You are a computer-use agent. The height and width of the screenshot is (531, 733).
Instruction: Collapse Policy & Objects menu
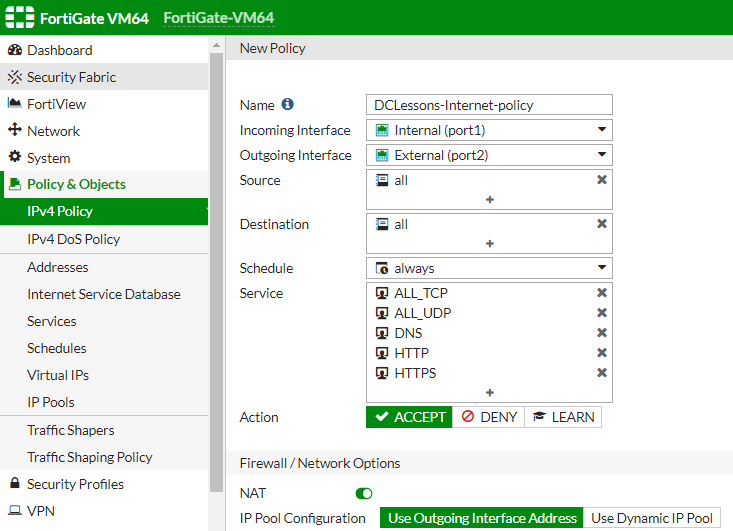[x=104, y=184]
